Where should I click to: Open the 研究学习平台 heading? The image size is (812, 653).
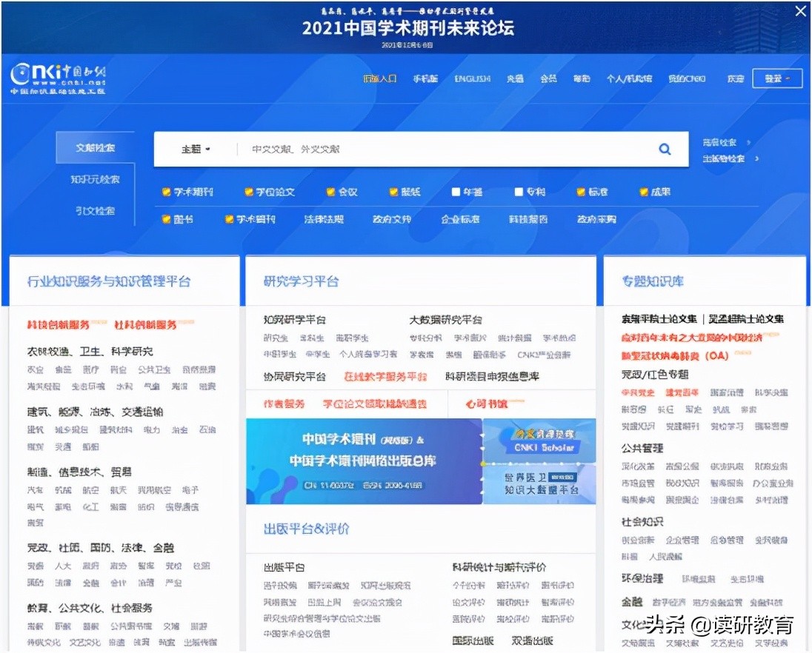tap(301, 281)
